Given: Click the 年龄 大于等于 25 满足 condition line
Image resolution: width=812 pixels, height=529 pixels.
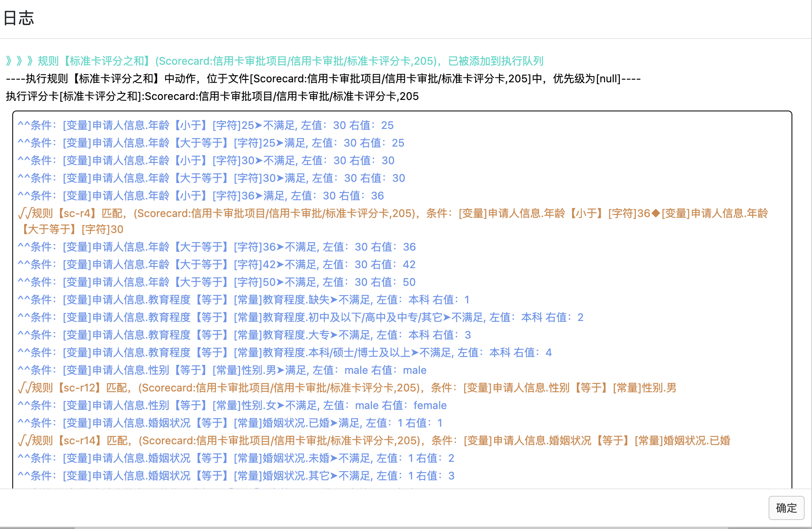Looking at the screenshot, I should click(x=211, y=143).
